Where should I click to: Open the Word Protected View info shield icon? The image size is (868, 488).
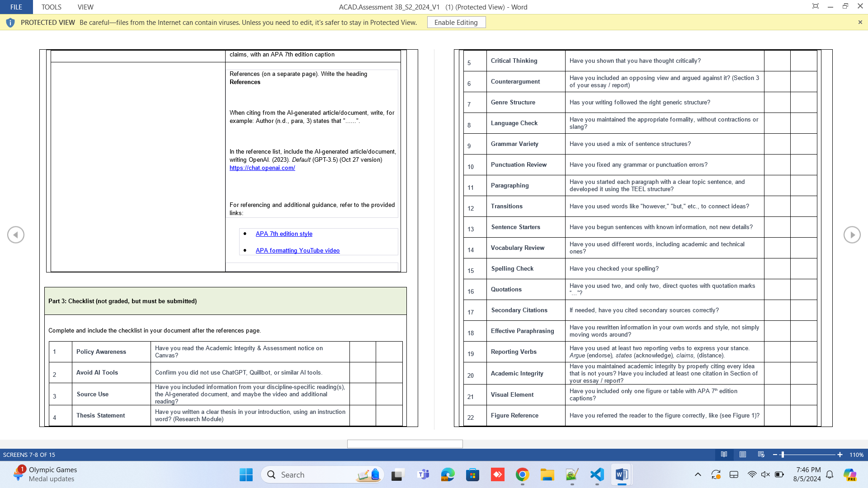click(10, 22)
